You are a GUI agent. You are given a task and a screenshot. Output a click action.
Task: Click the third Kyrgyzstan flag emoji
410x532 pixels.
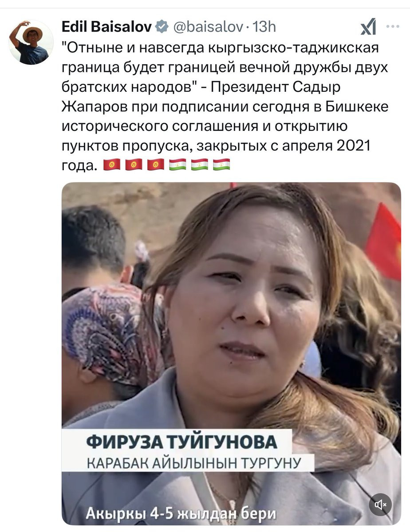156,165
